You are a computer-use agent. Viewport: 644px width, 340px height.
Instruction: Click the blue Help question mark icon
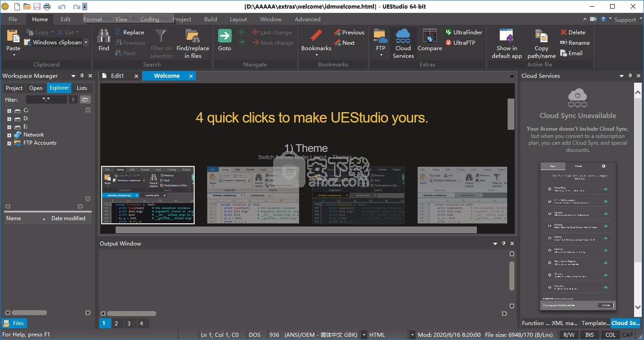tap(604, 19)
